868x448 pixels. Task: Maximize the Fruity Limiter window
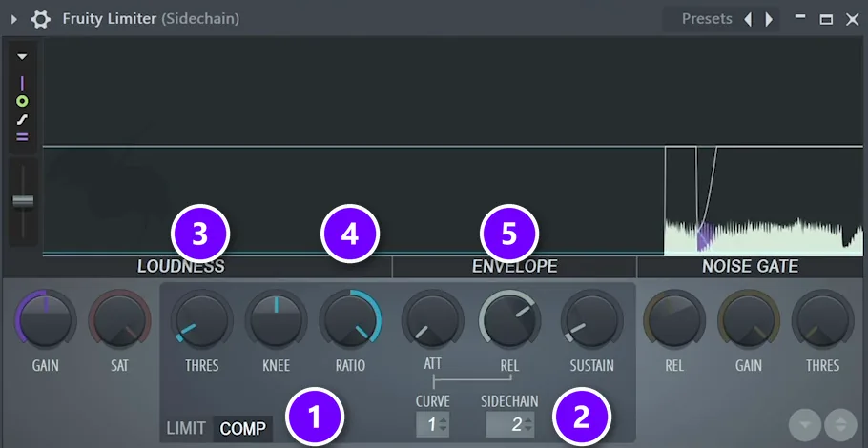click(826, 19)
